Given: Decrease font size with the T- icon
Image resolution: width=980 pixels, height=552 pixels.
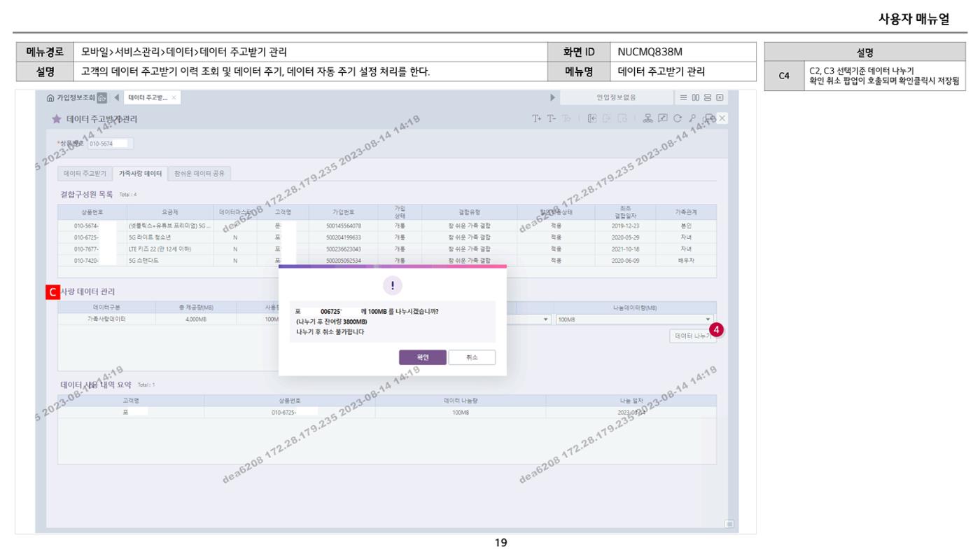Looking at the screenshot, I should [x=552, y=118].
